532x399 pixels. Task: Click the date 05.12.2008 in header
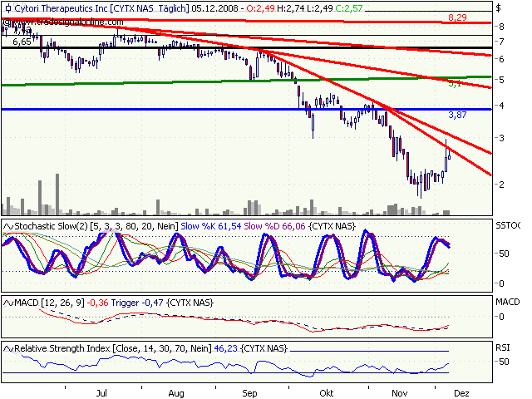[x=214, y=8]
